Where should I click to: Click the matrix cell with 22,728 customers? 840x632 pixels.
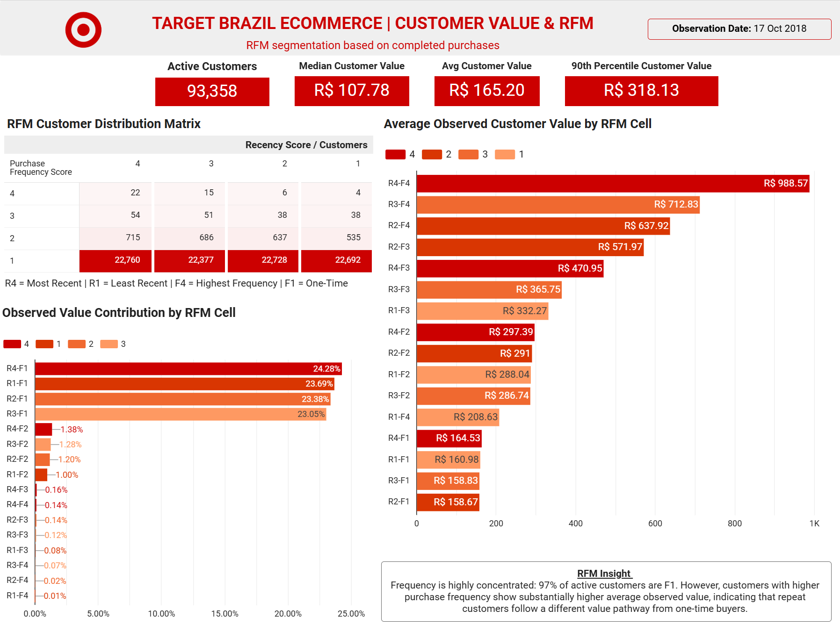pos(263,261)
